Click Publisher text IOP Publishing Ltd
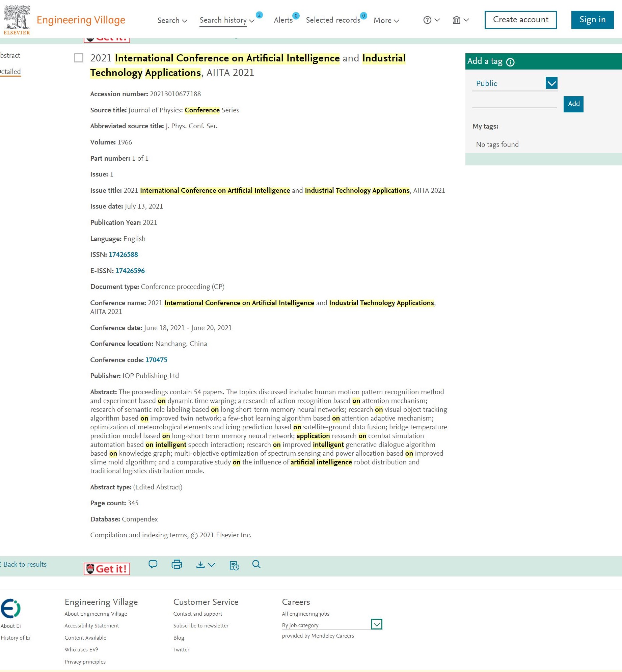This screenshot has width=622, height=672. pyautogui.click(x=151, y=376)
